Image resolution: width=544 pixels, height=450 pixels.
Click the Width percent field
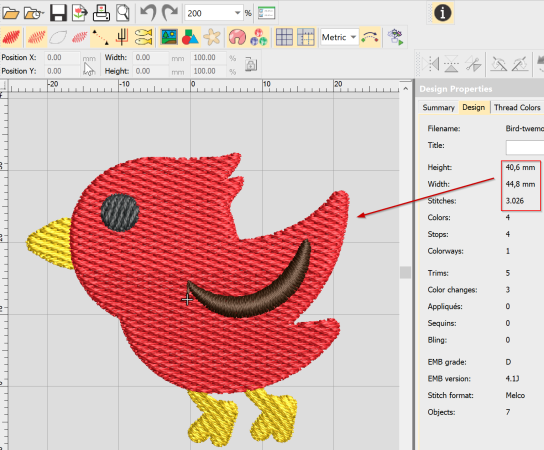[x=208, y=57]
